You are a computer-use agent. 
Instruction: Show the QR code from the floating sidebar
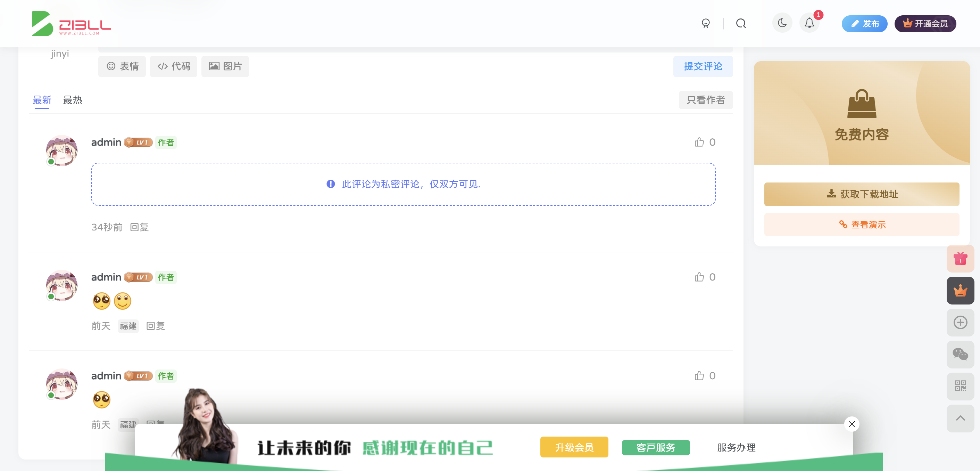click(960, 387)
